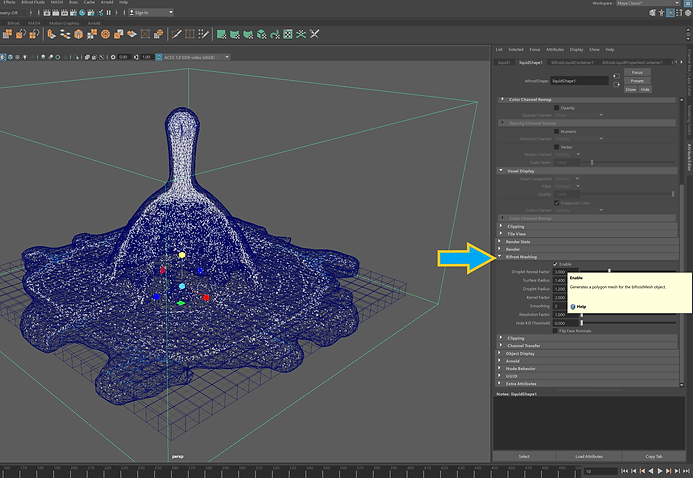Open the MASH menu in menu bar
The width and height of the screenshot is (693, 478).
click(57, 2)
